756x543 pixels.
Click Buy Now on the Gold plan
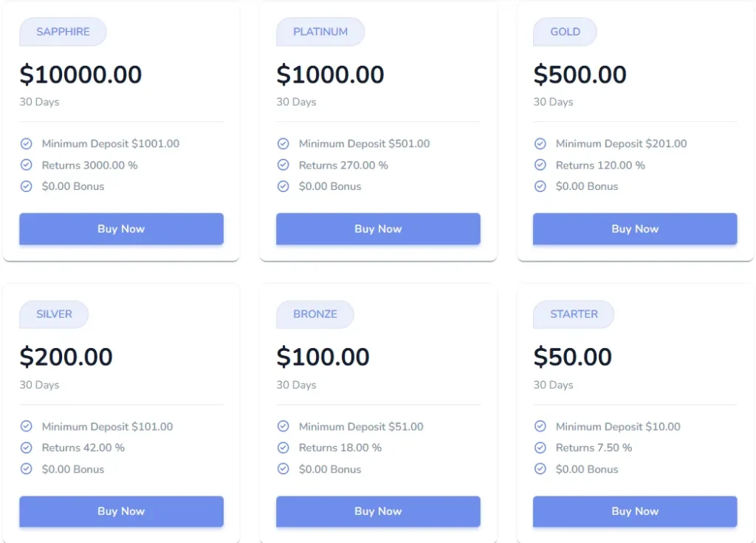click(x=634, y=229)
